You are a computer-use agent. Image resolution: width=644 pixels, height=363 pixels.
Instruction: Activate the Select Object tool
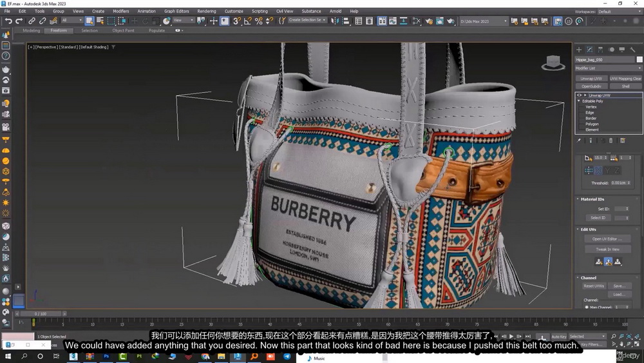pyautogui.click(x=89, y=21)
